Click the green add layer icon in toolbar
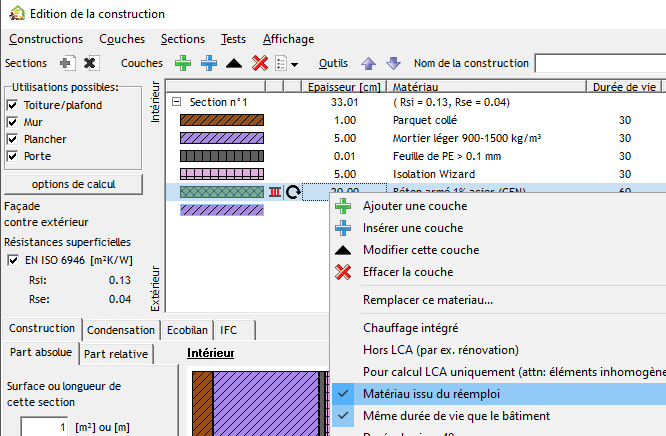Screen dimensions: 666x436 click(184, 63)
